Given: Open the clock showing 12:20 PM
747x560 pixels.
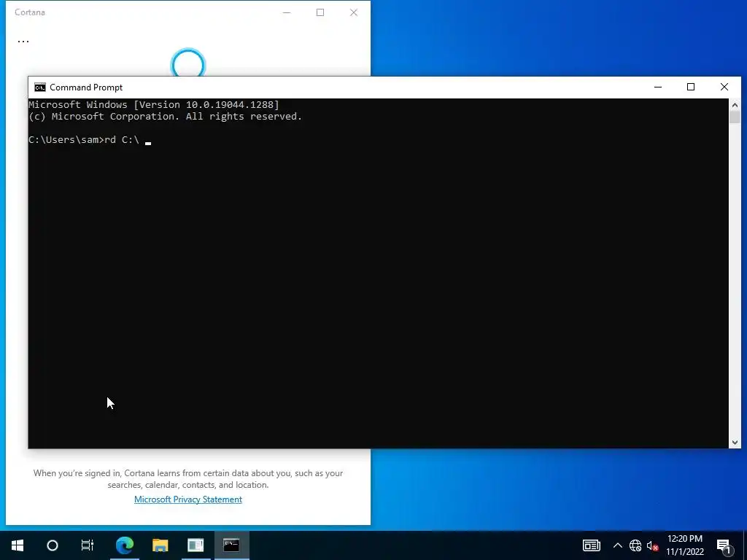Looking at the screenshot, I should [684, 545].
